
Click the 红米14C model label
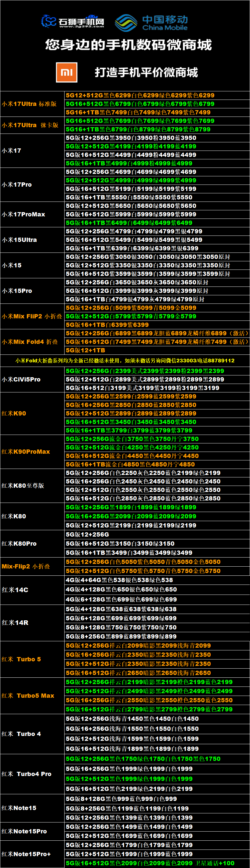15,590
